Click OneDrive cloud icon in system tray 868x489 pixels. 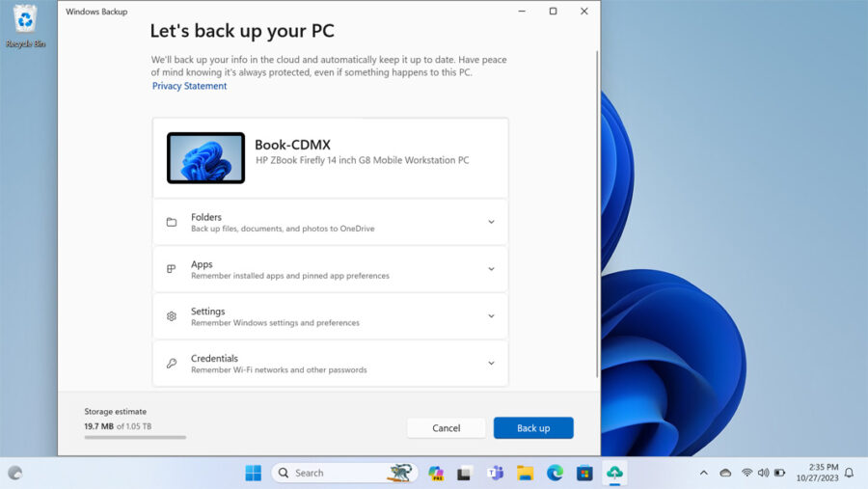[725, 473]
